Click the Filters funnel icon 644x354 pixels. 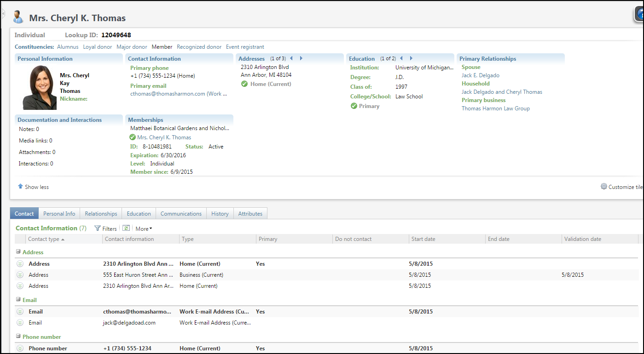[x=98, y=228]
